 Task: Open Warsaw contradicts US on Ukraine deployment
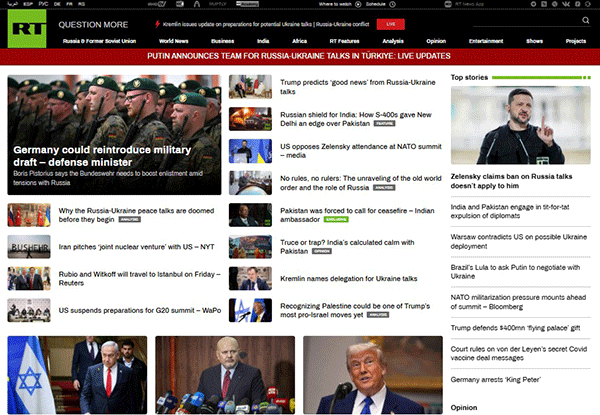tap(518, 241)
